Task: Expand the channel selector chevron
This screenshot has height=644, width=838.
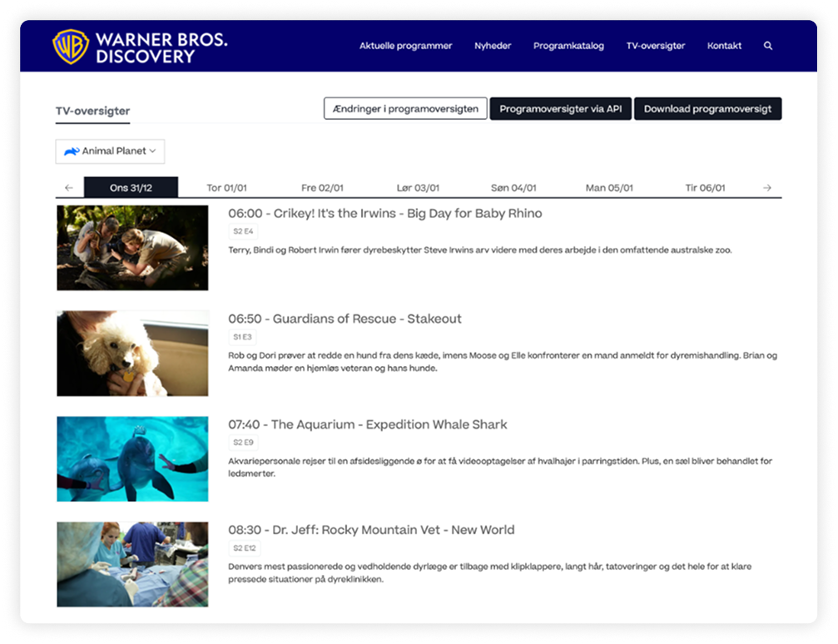Action: 153,151
